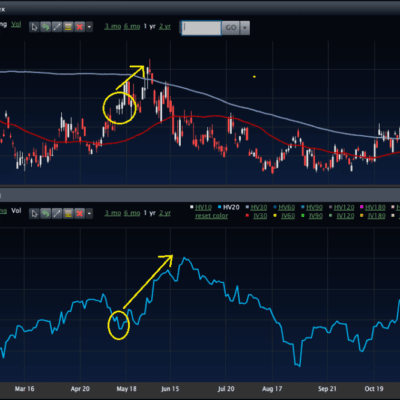Select the Vol tab on the volatility chart

click(16, 211)
